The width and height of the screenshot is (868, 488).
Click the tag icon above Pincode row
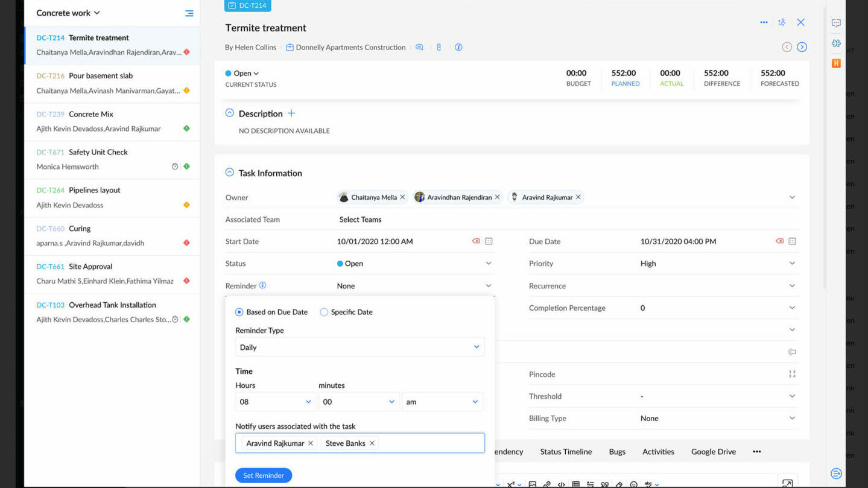click(792, 352)
